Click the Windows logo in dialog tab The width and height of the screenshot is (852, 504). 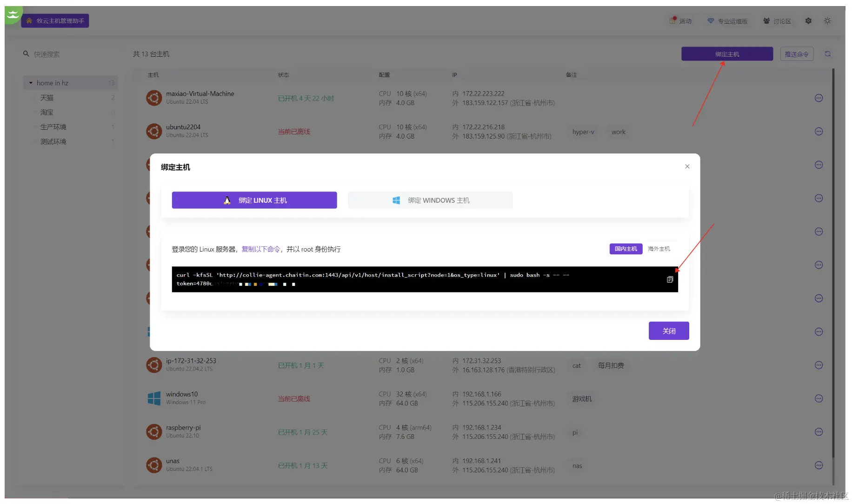coord(396,200)
